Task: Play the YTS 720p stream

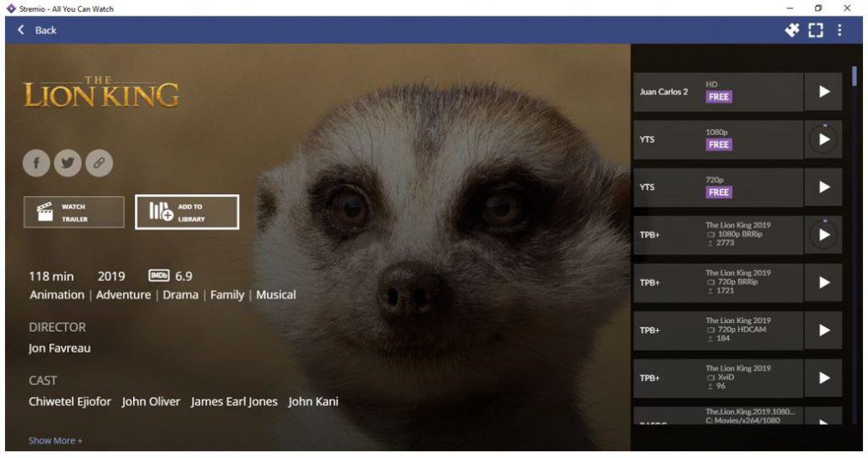Action: pyautogui.click(x=824, y=187)
